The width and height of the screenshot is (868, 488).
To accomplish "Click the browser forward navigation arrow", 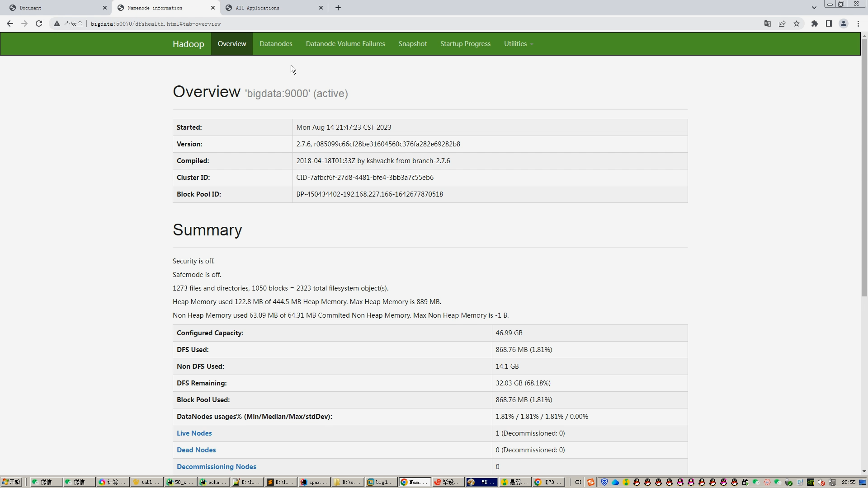I will (24, 24).
